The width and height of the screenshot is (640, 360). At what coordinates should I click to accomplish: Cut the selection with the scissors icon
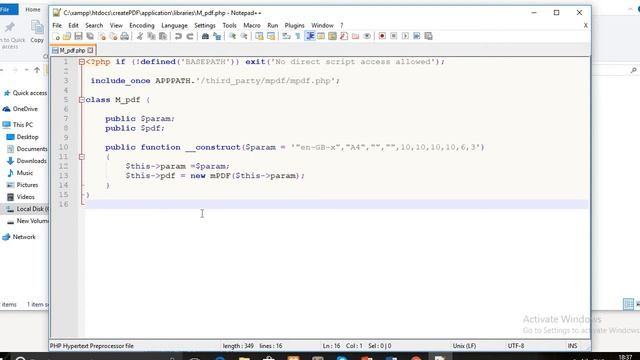pyautogui.click(x=140, y=36)
